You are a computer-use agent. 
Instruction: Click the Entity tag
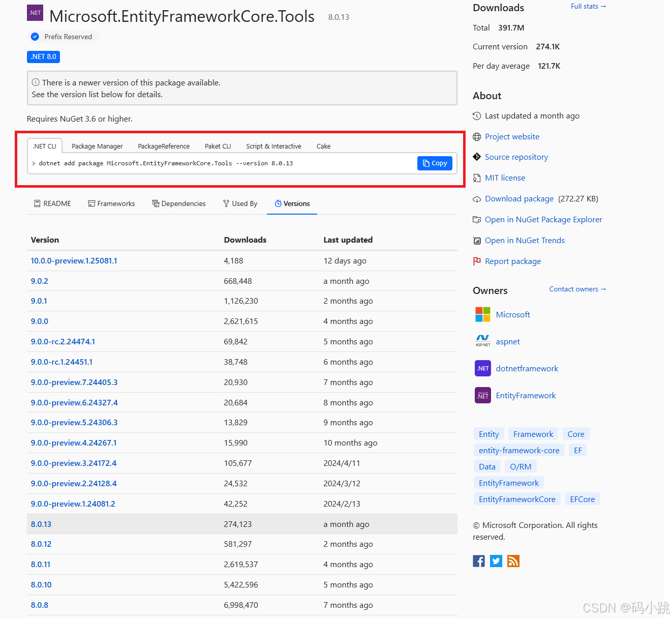(x=488, y=434)
